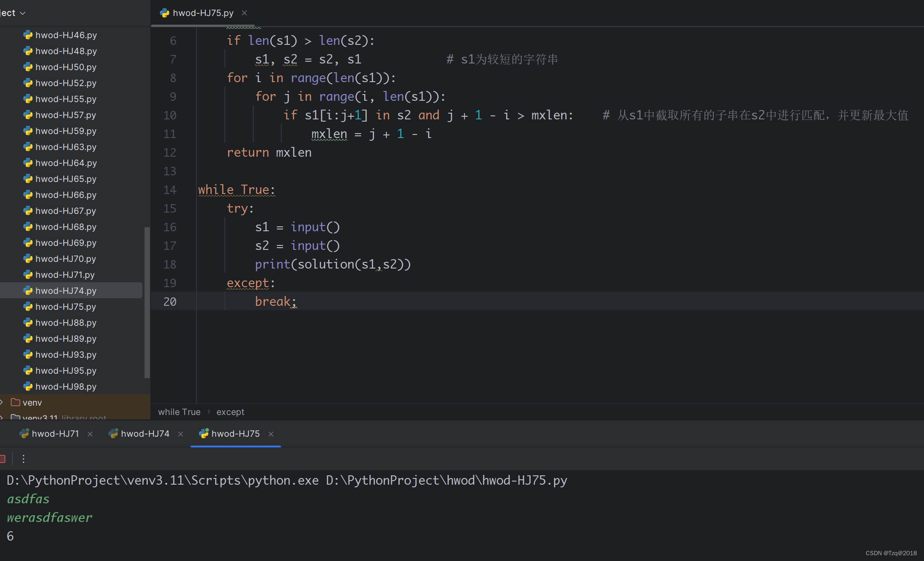Click Python icon on hwod-HJ75.py editor tab

point(165,13)
